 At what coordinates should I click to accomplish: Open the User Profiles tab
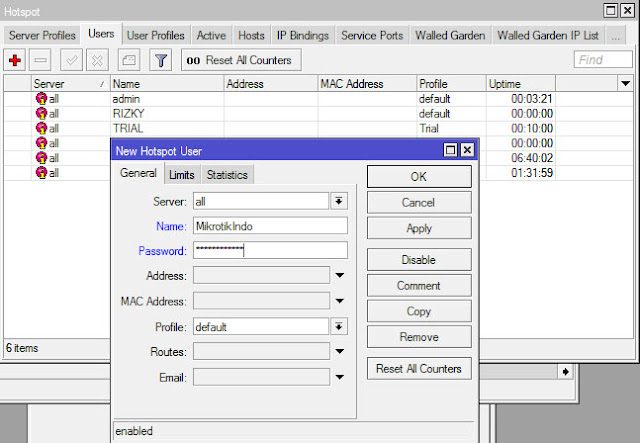[156, 36]
